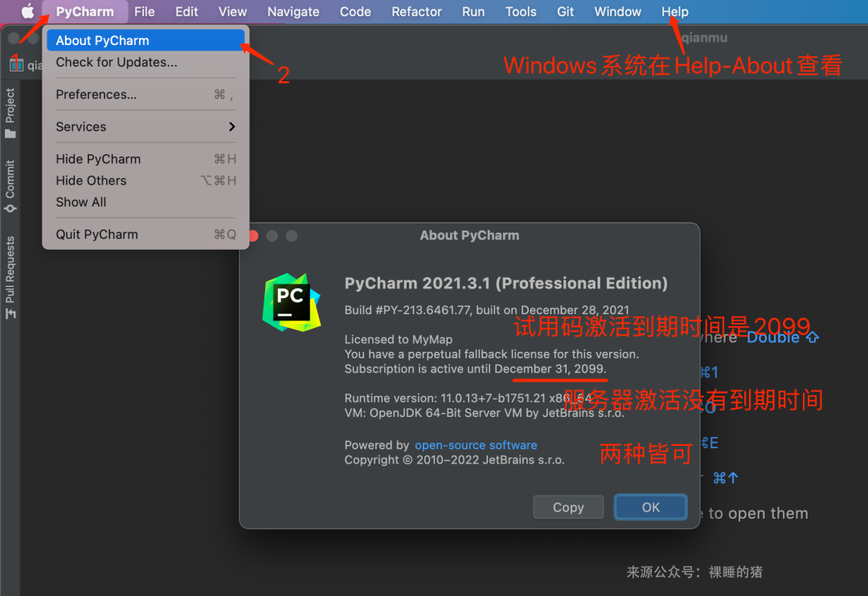Open the View menu
The width and height of the screenshot is (868, 596).
232,11
